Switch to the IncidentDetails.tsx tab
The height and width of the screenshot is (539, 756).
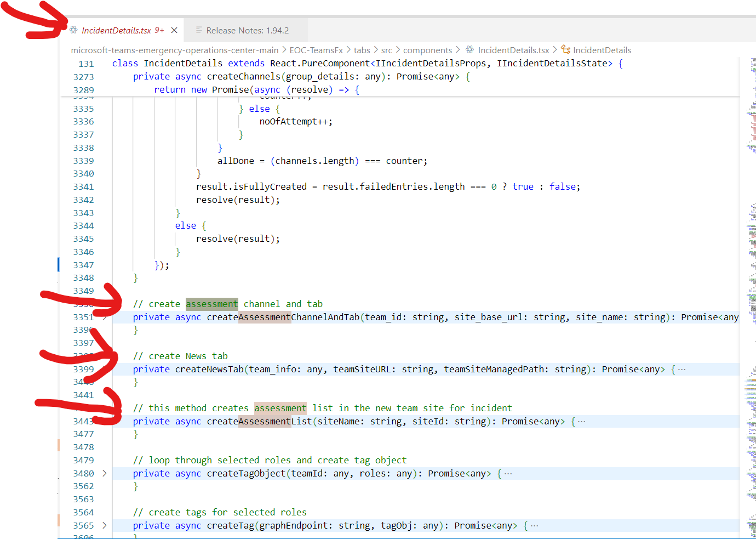(x=122, y=30)
